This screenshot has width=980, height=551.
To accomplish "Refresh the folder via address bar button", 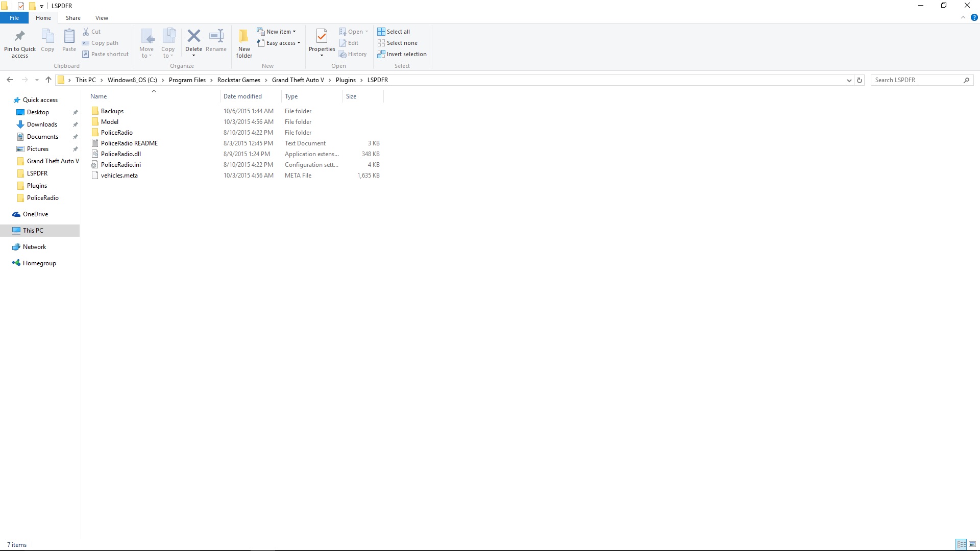I will (860, 80).
